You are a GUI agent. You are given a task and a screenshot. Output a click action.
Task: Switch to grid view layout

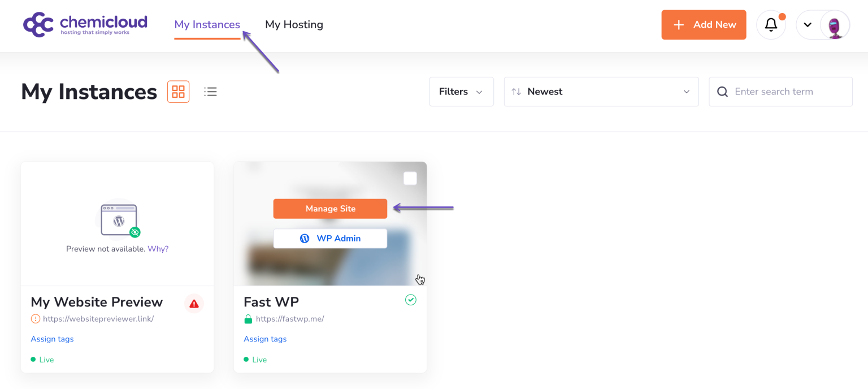[178, 91]
